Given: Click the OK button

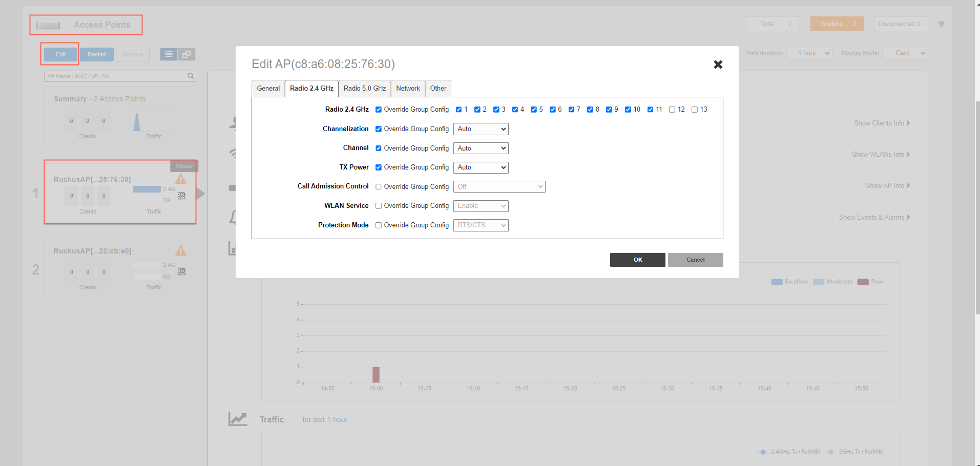Looking at the screenshot, I should click(x=638, y=260).
